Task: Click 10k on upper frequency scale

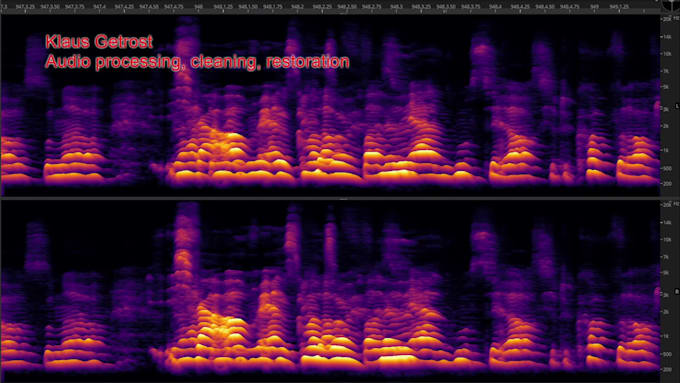Action: (667, 54)
